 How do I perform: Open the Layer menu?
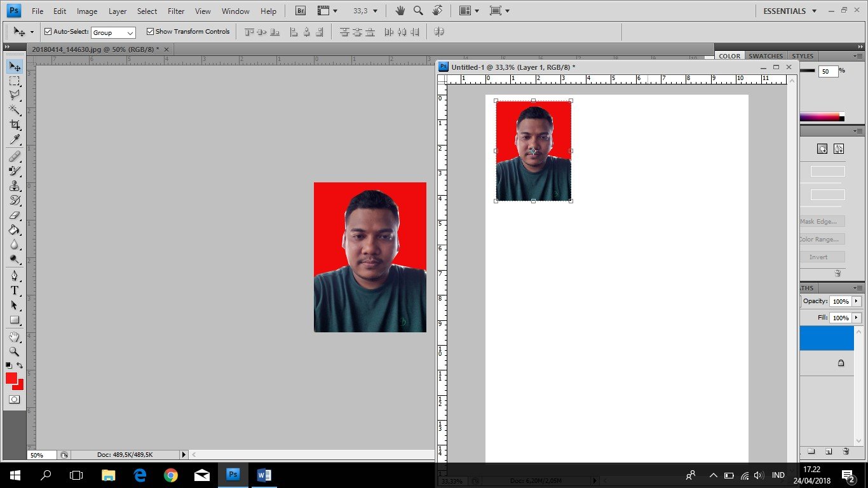[x=118, y=11]
